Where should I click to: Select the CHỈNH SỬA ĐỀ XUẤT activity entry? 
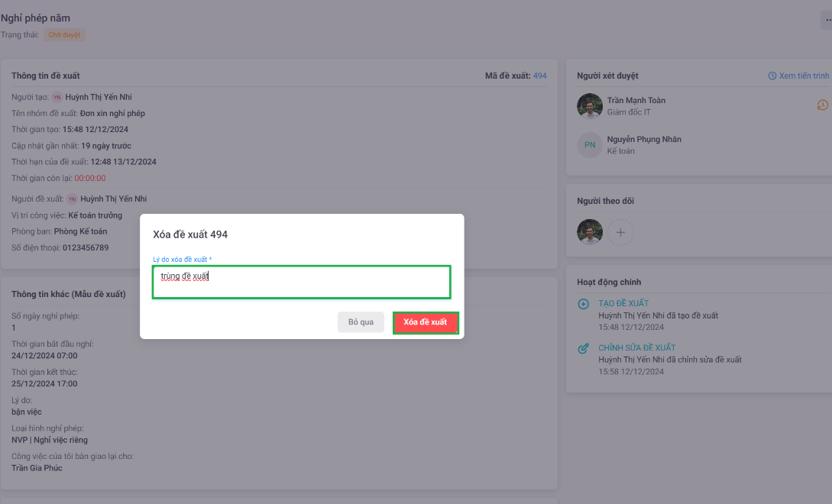[x=636, y=347]
